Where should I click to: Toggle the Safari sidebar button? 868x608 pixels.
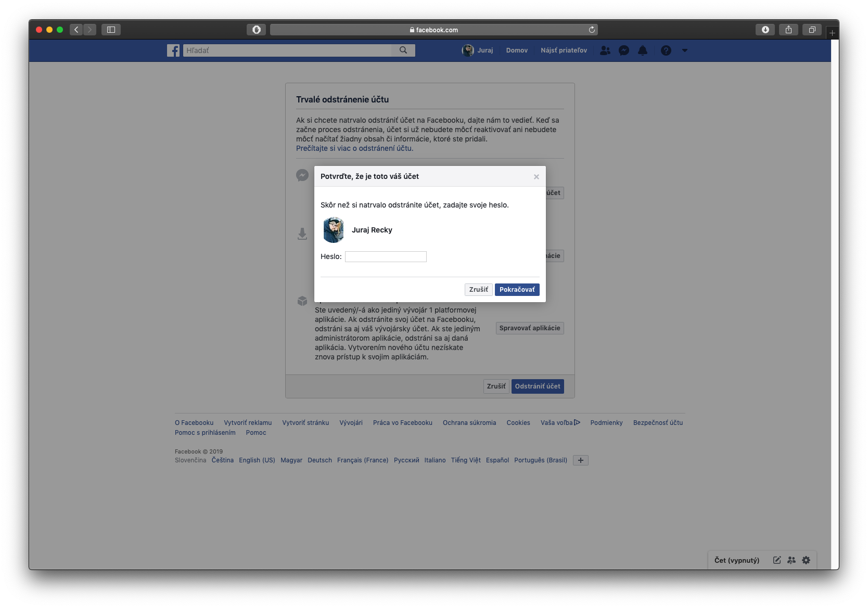(111, 30)
